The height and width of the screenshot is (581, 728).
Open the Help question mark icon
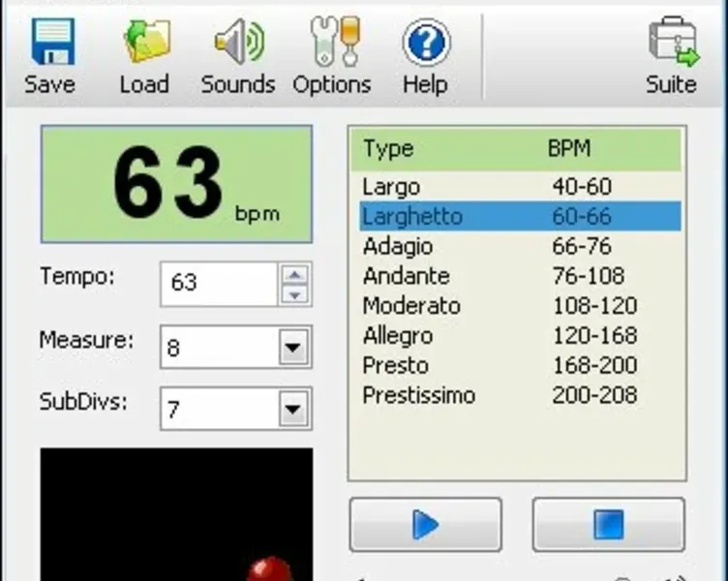[426, 43]
